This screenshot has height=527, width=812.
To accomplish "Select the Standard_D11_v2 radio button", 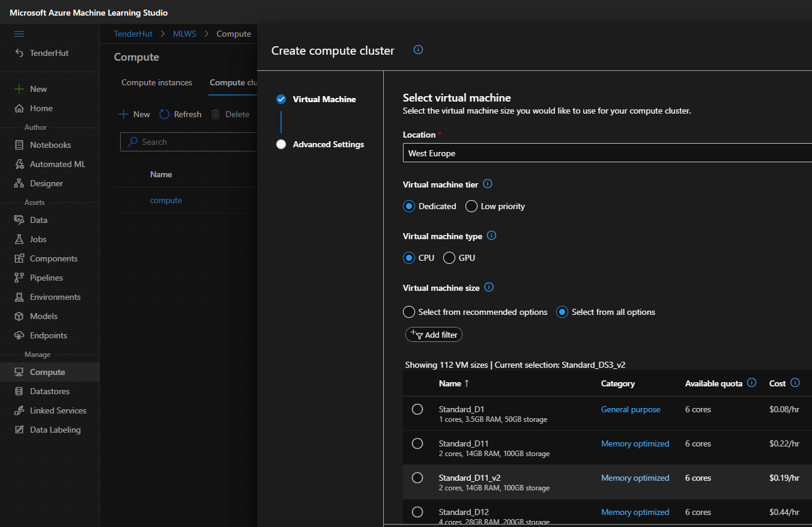I will tap(417, 478).
